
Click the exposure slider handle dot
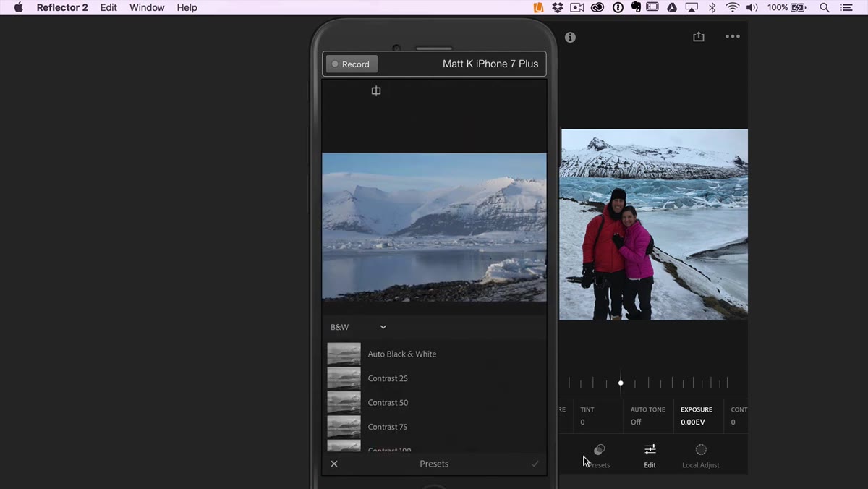click(x=621, y=383)
